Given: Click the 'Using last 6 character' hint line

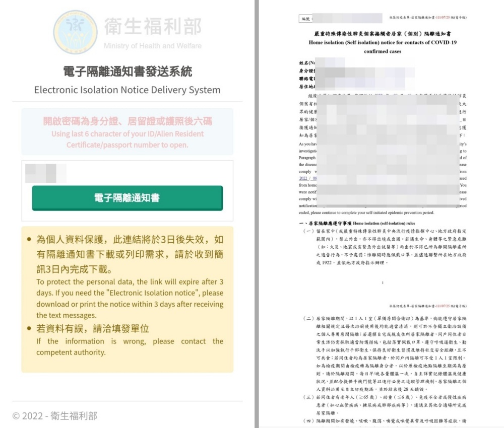Looking at the screenshot, I should (x=128, y=139).
